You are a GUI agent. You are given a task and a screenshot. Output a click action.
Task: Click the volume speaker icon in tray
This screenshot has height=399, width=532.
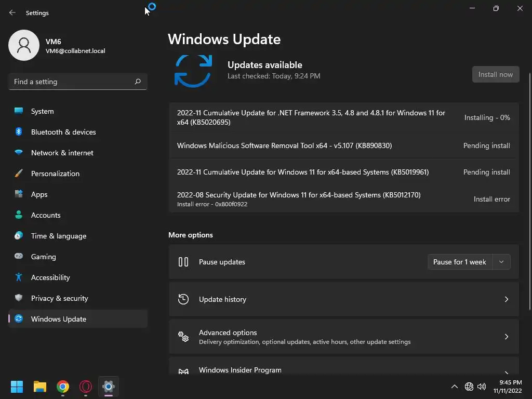pyautogui.click(x=482, y=387)
